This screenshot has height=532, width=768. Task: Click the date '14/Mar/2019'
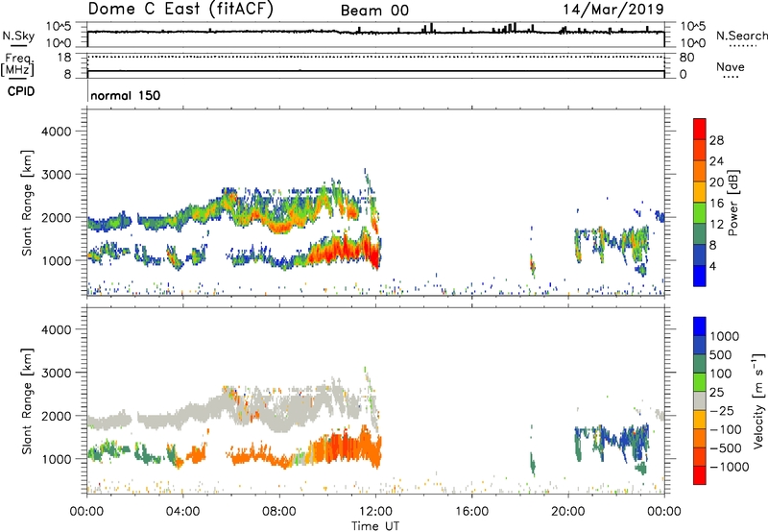pyautogui.click(x=613, y=10)
